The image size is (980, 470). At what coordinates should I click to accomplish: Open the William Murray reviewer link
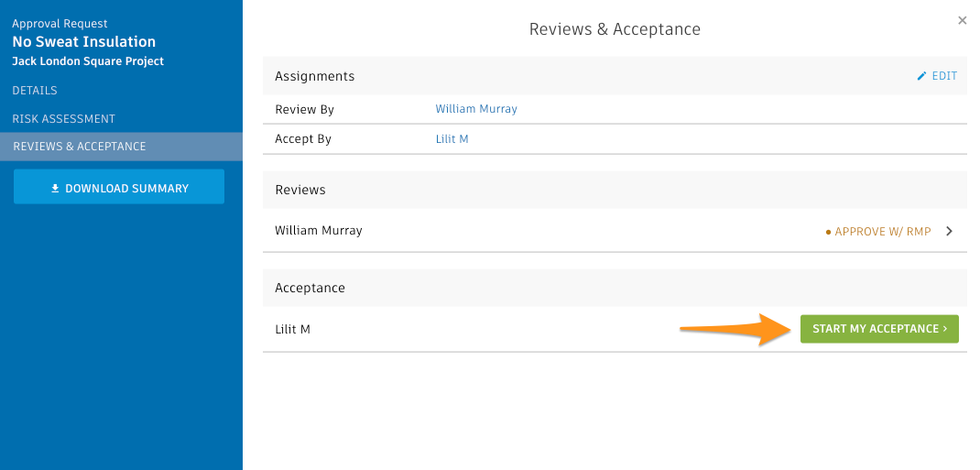(x=476, y=109)
